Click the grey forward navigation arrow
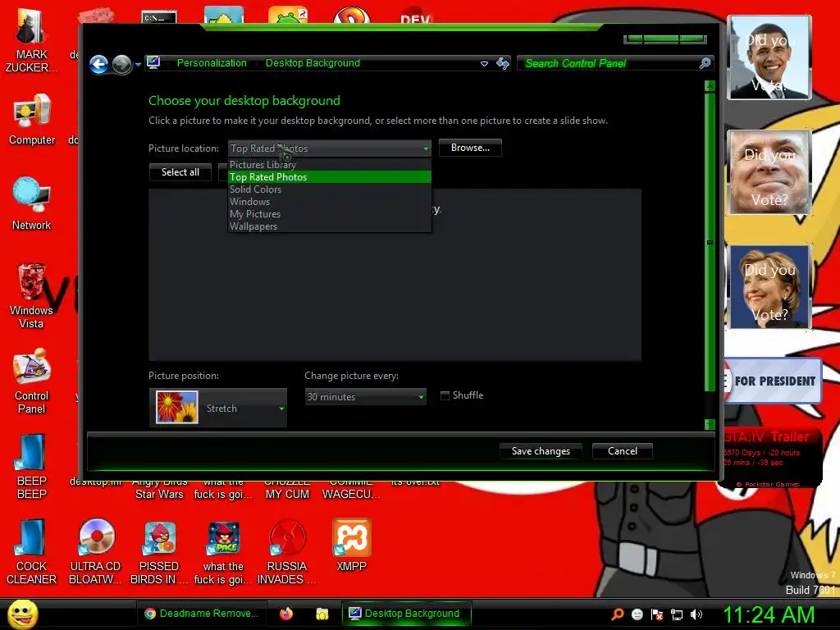This screenshot has width=840, height=630. click(x=121, y=64)
